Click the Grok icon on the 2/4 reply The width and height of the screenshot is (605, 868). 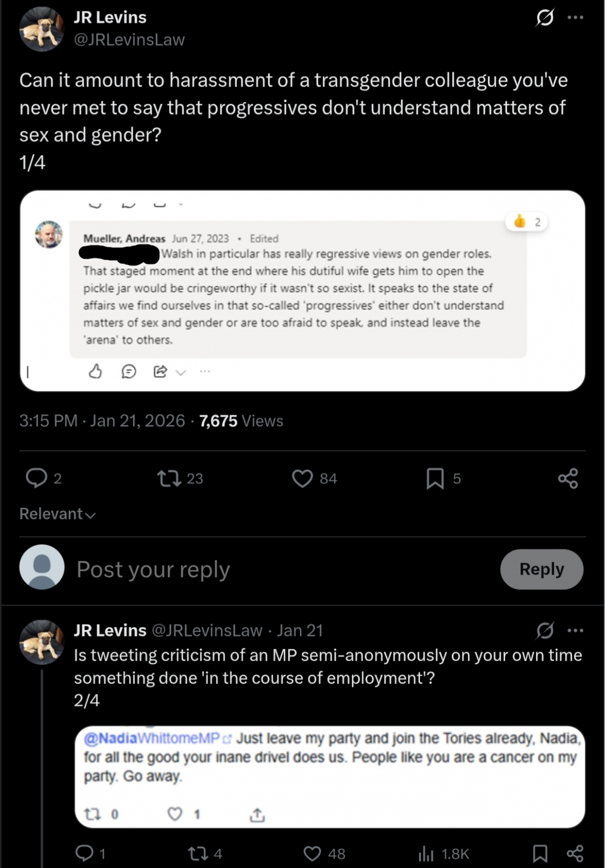[545, 630]
